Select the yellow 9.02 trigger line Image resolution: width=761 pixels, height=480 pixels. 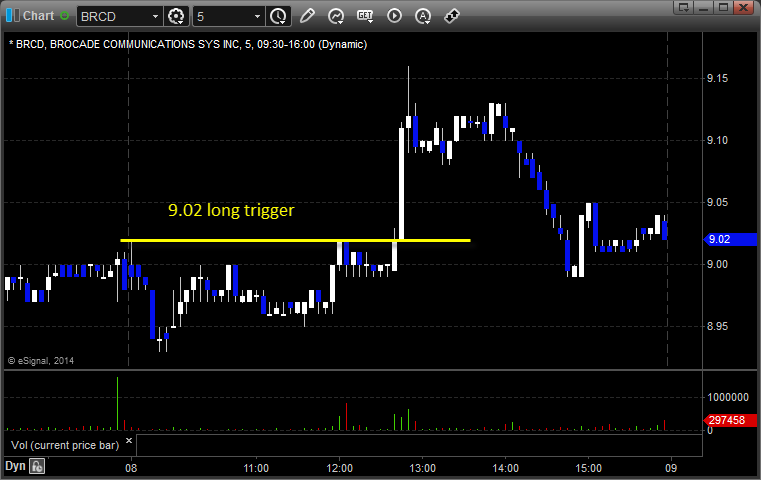click(x=295, y=240)
